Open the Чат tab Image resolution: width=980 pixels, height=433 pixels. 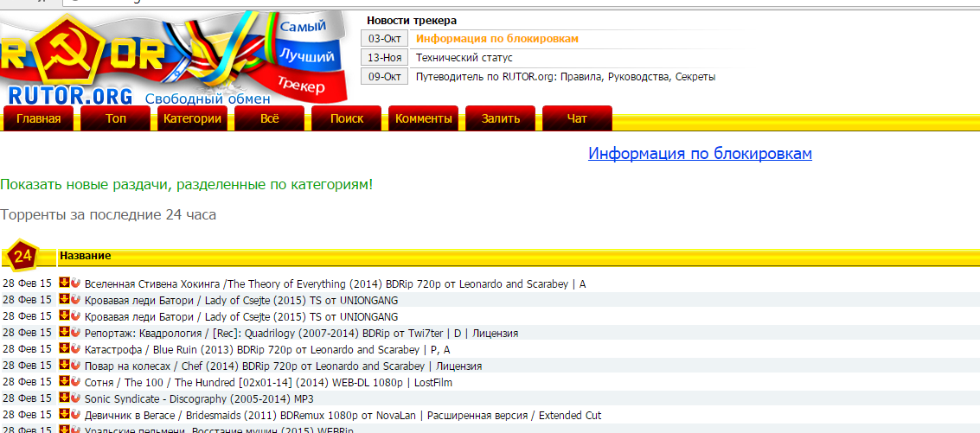click(578, 118)
